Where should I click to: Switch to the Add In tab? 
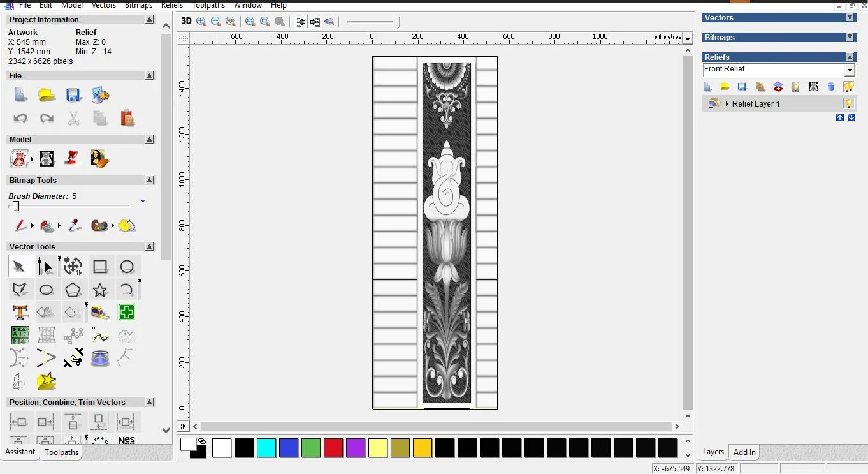(744, 452)
